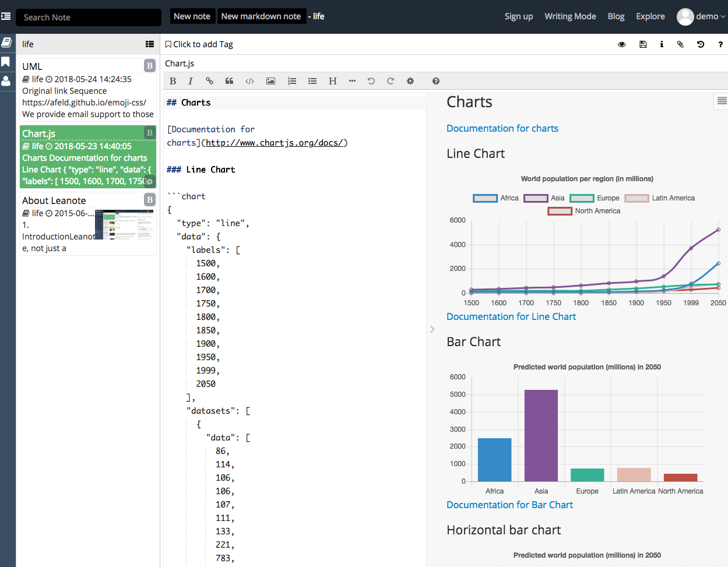This screenshot has width=728, height=567.
Task: Open the help question mark in note header
Action: pos(720,44)
